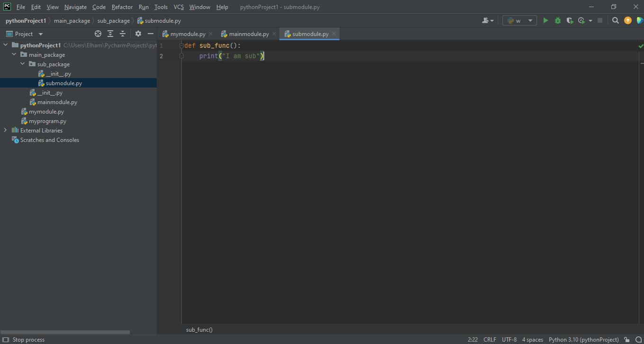
Task: Click the CRLF line separator setting
Action: [490, 339]
